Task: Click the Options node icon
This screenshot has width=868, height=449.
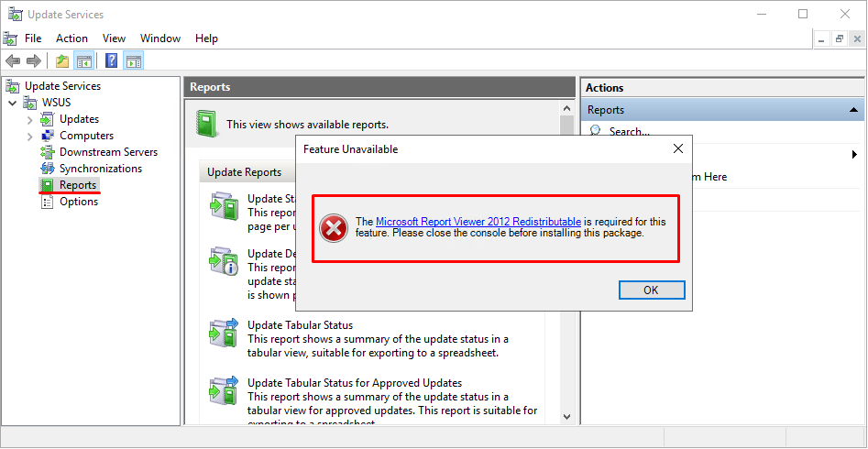Action: (x=48, y=202)
